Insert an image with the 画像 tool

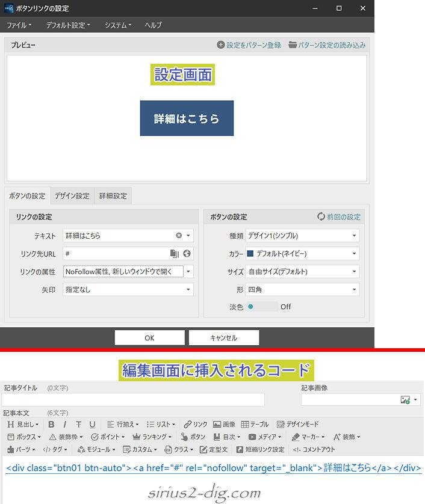225,425
